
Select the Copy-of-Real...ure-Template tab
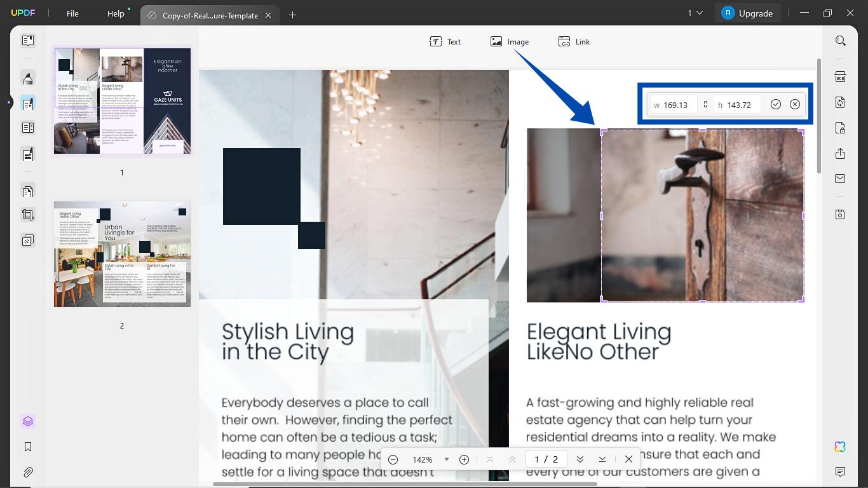[210, 15]
